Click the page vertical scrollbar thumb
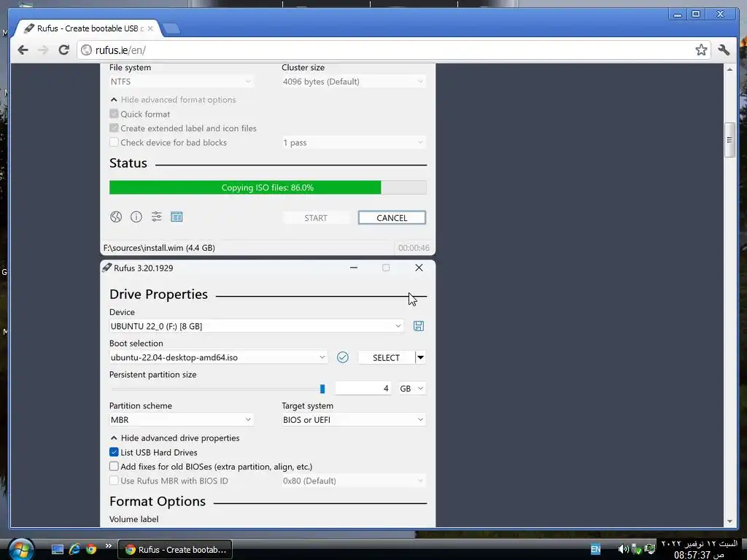Image resolution: width=747 pixels, height=560 pixels. (729, 140)
